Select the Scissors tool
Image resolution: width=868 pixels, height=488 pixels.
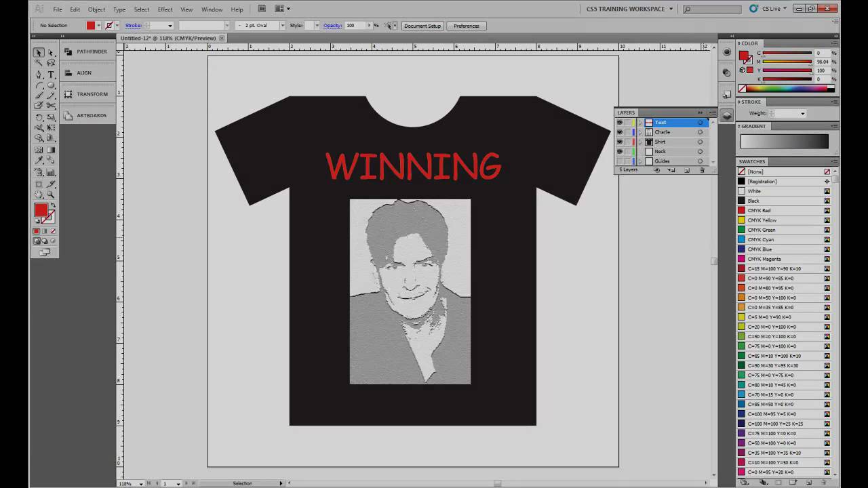pyautogui.click(x=51, y=106)
